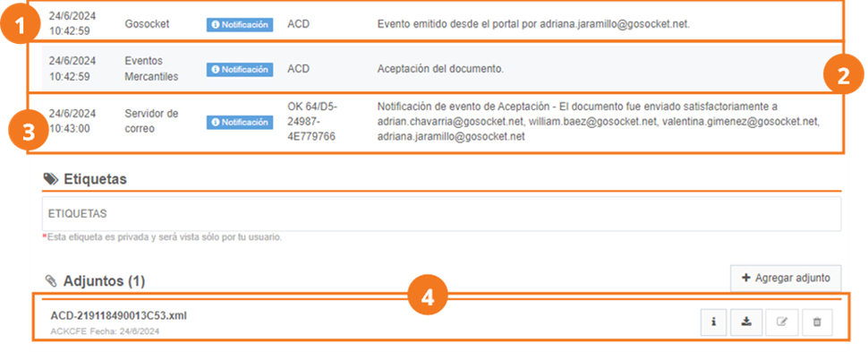Click the ACD code in Eventos Mercantiles row
The image size is (868, 352).
point(298,69)
